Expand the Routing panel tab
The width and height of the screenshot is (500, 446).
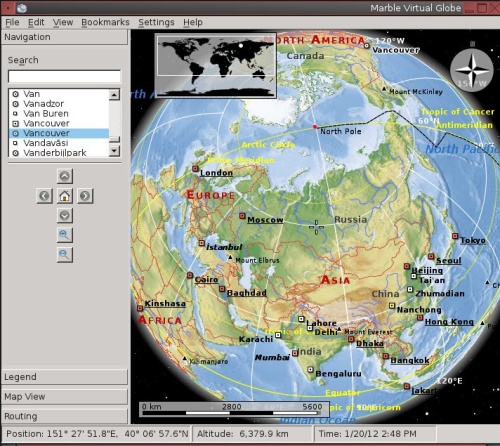(x=64, y=416)
